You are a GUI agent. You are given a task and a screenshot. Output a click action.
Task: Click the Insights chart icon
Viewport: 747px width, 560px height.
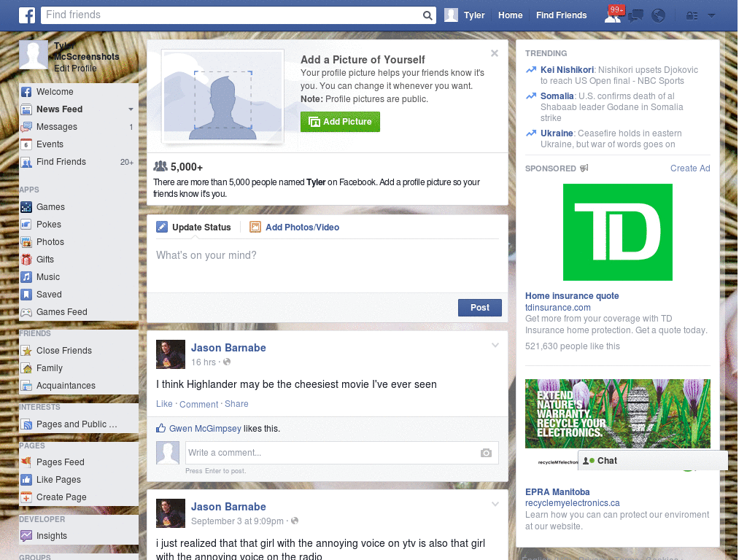[26, 536]
